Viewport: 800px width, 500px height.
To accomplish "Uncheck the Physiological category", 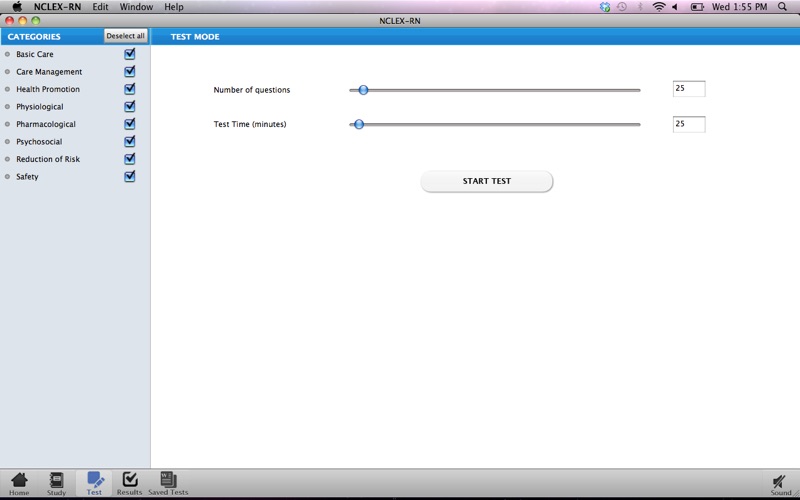I will tap(130, 106).
